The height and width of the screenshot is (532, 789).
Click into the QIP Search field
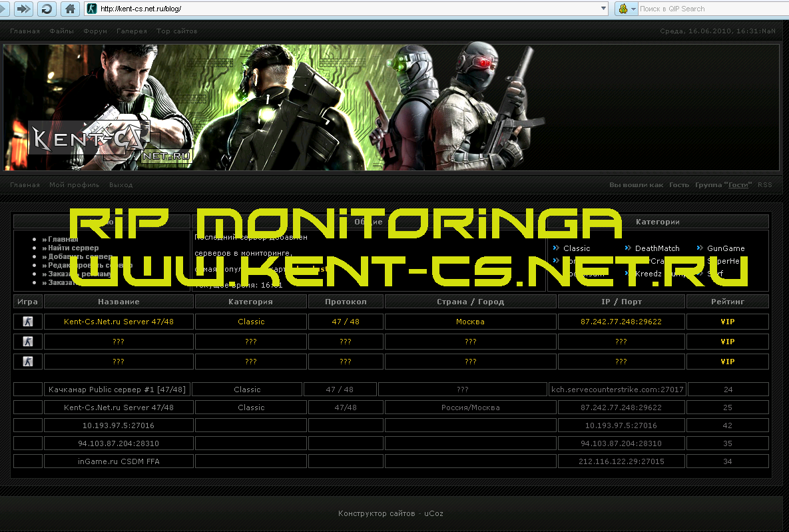(709, 9)
